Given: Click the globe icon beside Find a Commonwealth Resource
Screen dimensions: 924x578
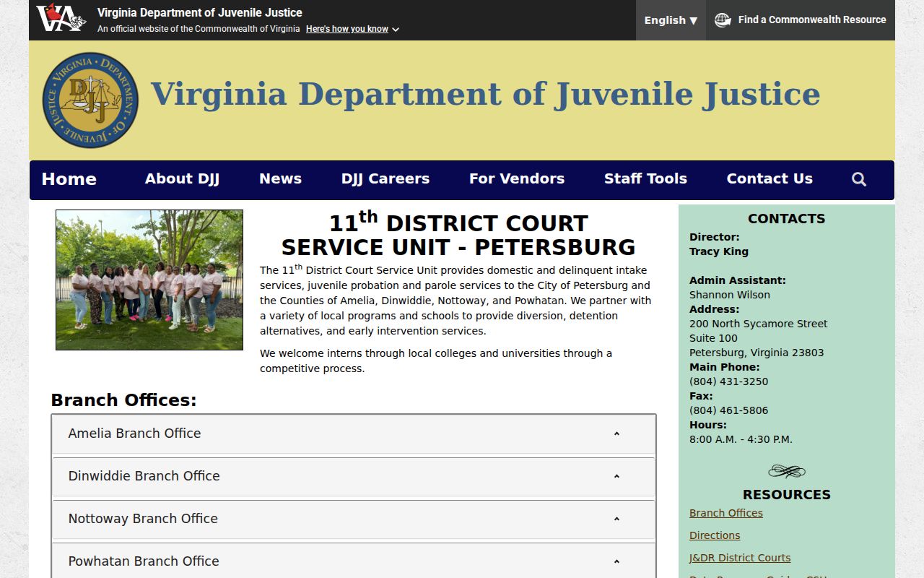Looking at the screenshot, I should [723, 20].
